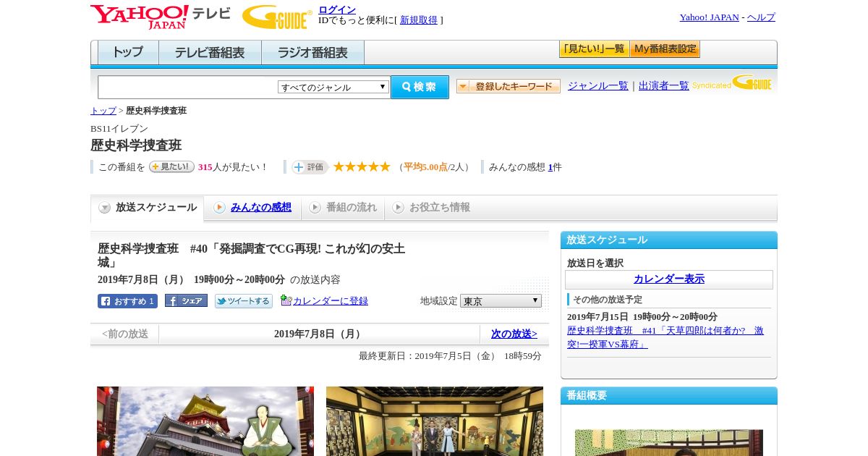This screenshot has width=868, height=456.
Task: Open the 「見たい!」一覧 button
Action: coord(594,49)
